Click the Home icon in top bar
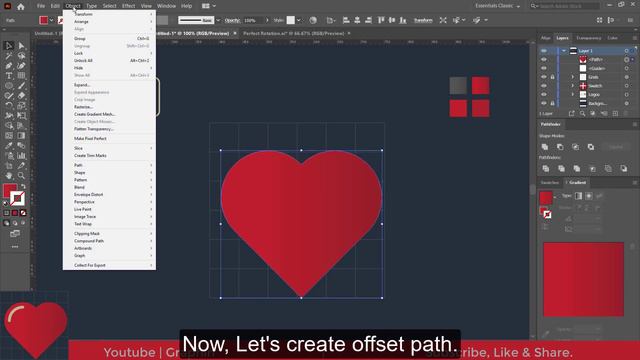 pos(20,6)
